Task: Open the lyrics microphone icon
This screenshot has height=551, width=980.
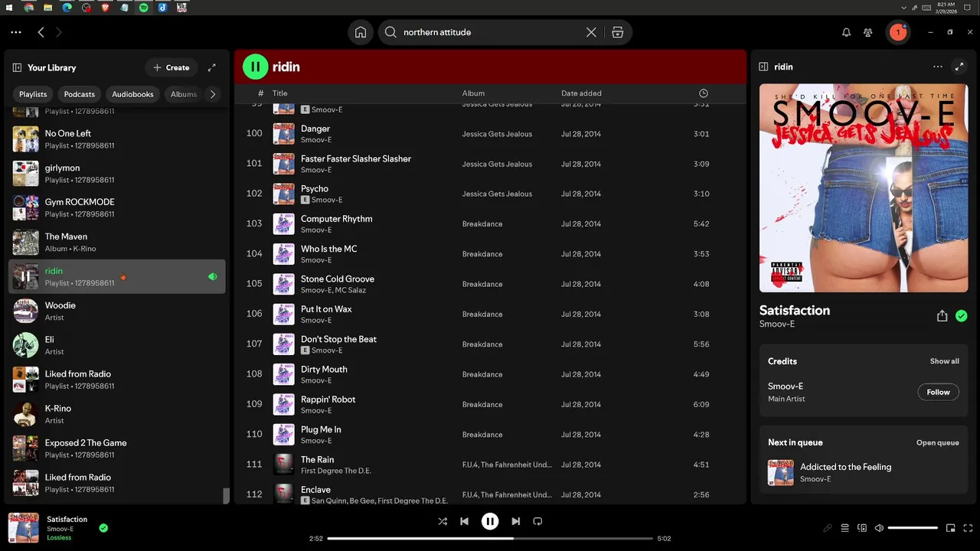Action: click(x=828, y=528)
